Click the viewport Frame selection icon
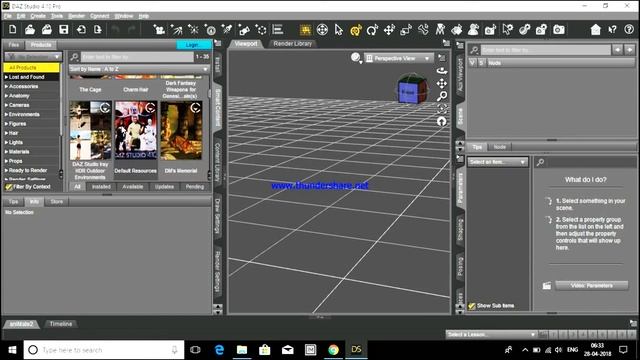The height and width of the screenshot is (360, 640). click(x=442, y=109)
